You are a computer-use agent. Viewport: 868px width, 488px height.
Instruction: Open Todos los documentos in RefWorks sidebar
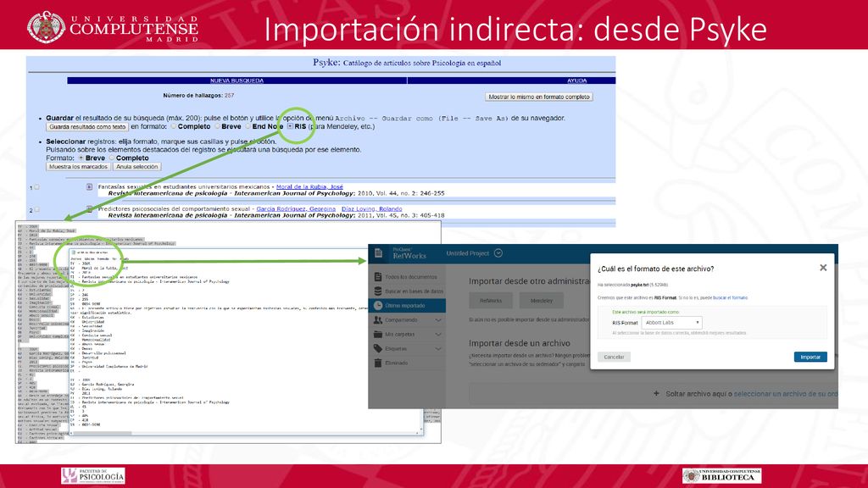click(406, 277)
